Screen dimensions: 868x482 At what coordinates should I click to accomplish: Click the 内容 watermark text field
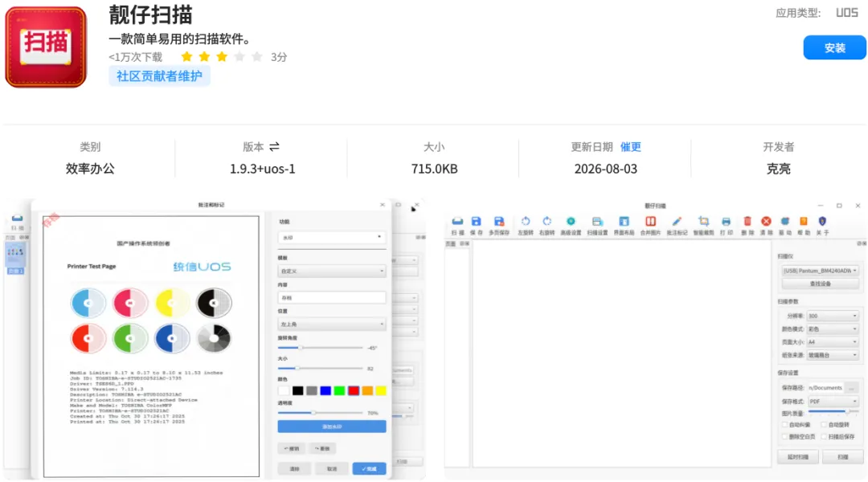tap(331, 298)
